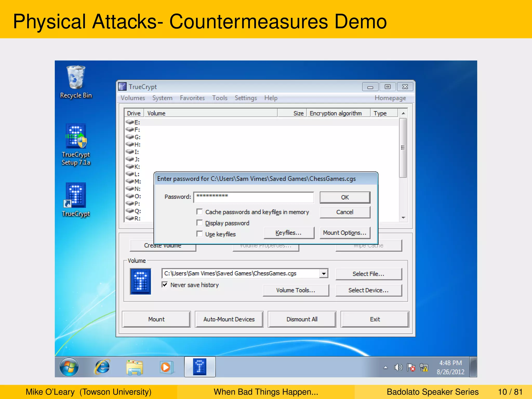Exit TrueCrypt with the Exit button
The height and width of the screenshot is (399, 532).
click(375, 319)
